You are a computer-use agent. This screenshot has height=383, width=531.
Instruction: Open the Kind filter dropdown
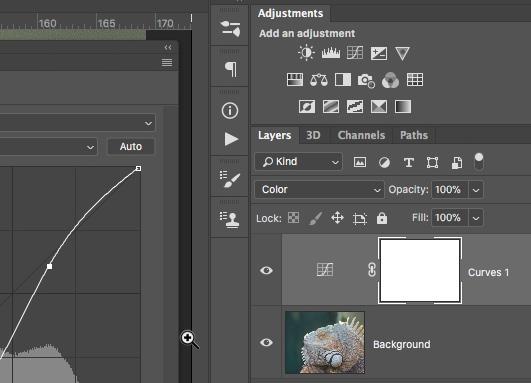298,162
